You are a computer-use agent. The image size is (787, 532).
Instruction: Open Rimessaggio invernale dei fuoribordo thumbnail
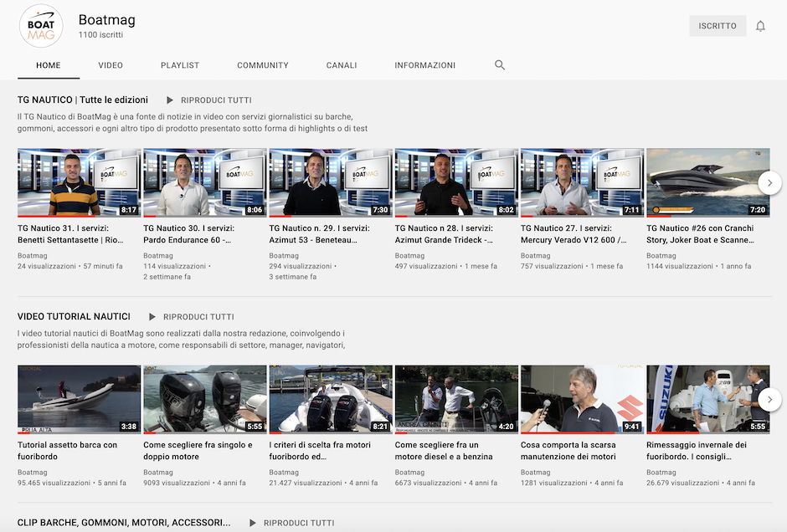(707, 399)
